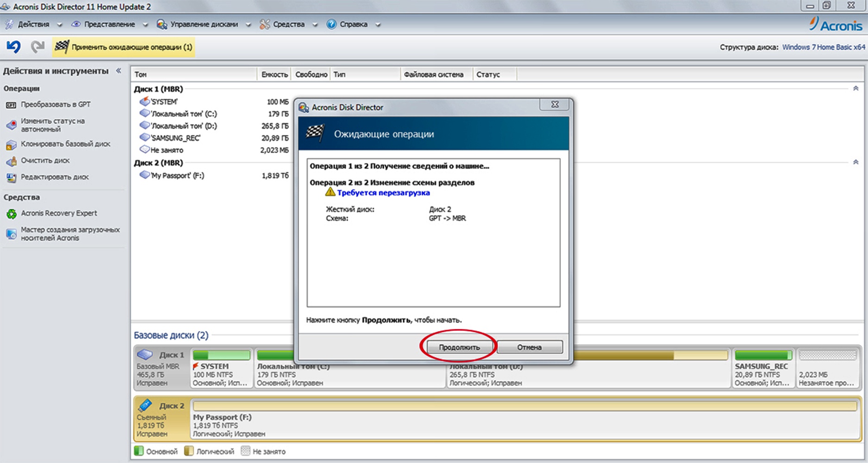Close the Acronis Disk Director dialog

pos(555,105)
